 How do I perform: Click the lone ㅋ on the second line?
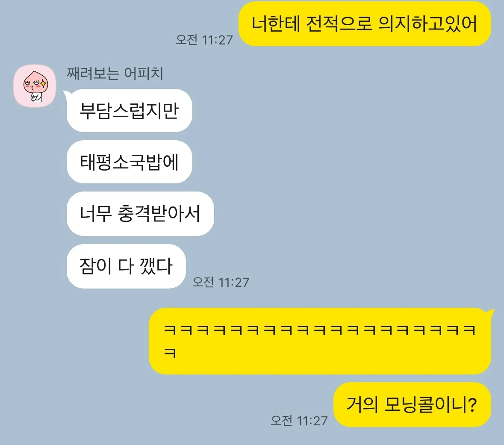[x=170, y=353]
